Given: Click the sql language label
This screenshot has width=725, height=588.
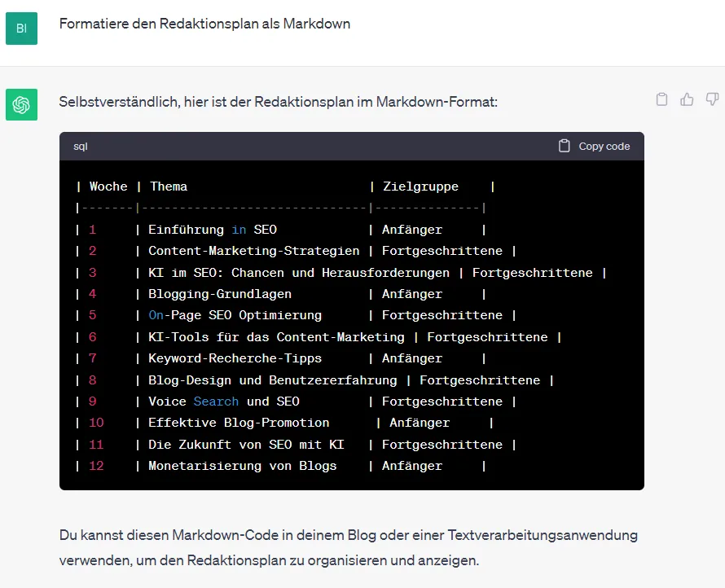Looking at the screenshot, I should click(x=81, y=147).
